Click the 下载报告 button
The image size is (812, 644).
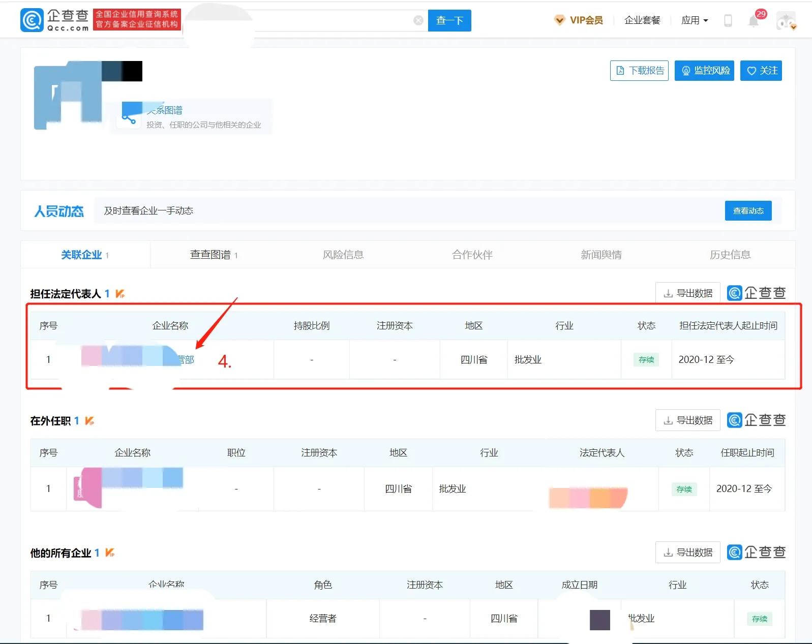coord(639,71)
